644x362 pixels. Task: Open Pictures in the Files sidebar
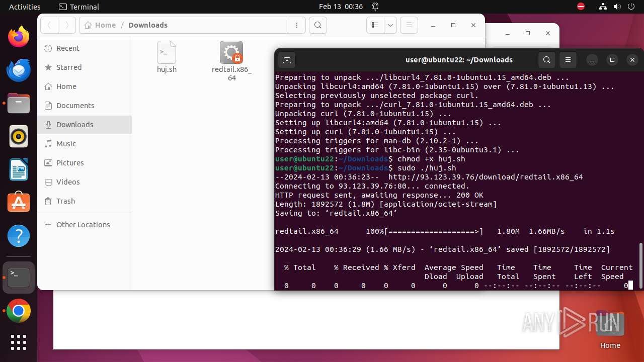[x=85, y=163]
